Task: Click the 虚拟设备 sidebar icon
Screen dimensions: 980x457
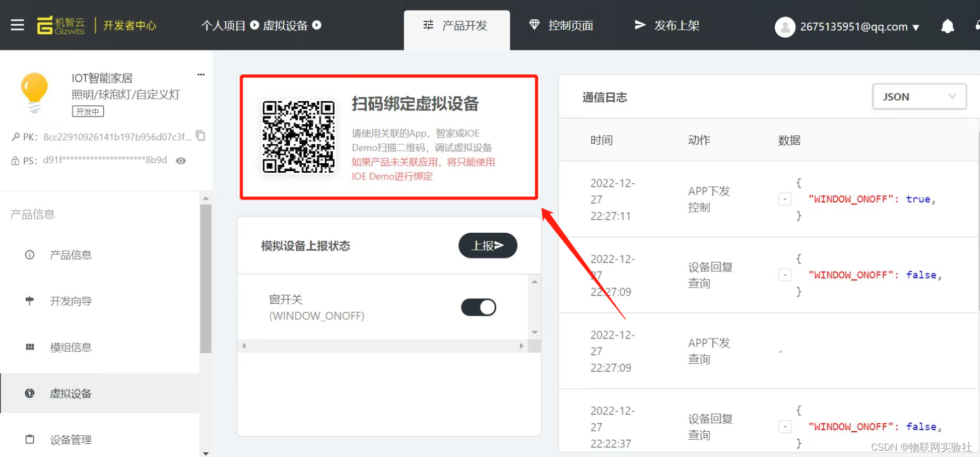Action: [29, 393]
